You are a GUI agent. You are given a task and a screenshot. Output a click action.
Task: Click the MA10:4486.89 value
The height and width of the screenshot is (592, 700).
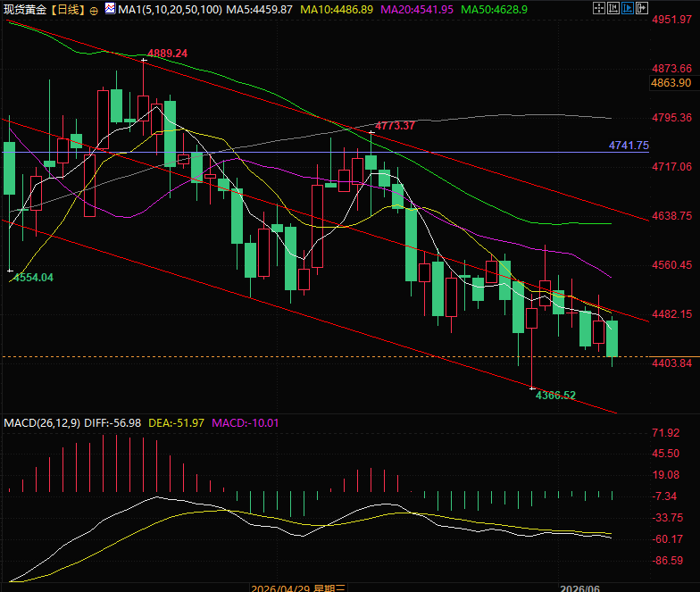coord(337,9)
